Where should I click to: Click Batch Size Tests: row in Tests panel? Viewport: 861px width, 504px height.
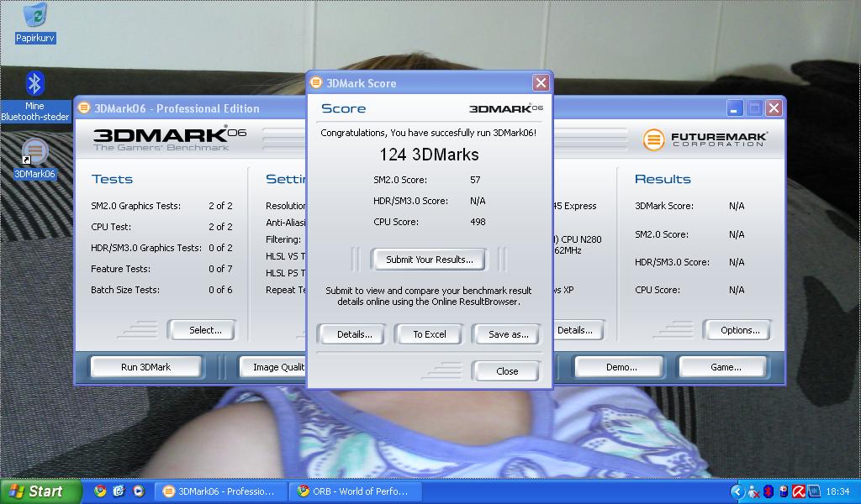coord(161,290)
